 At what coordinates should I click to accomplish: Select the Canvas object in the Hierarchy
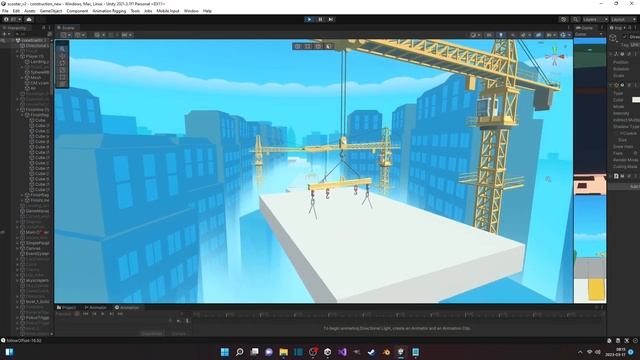33,248
